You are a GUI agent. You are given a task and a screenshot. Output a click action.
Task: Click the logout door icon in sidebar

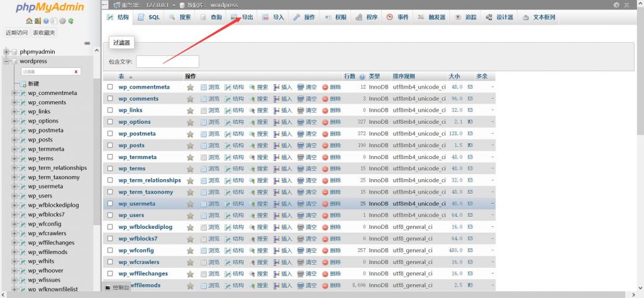click(37, 21)
